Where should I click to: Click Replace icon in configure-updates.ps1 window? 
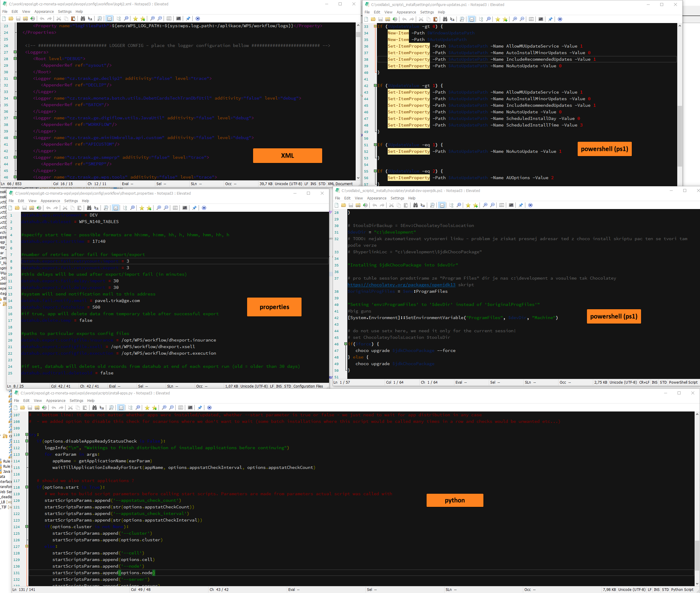point(452,19)
